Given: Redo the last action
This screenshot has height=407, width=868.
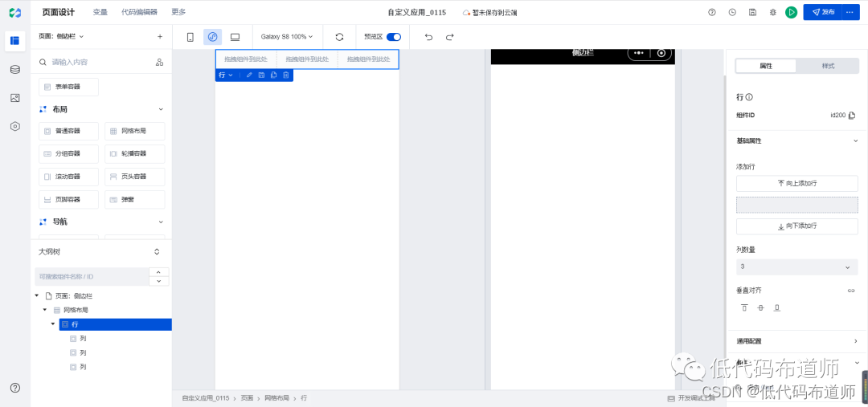Looking at the screenshot, I should pos(449,37).
